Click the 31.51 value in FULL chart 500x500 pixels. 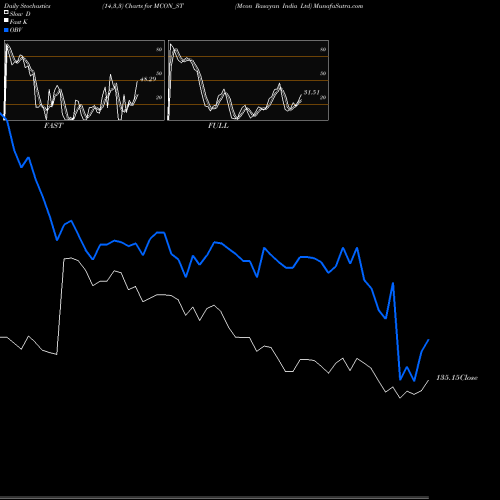coord(312,92)
